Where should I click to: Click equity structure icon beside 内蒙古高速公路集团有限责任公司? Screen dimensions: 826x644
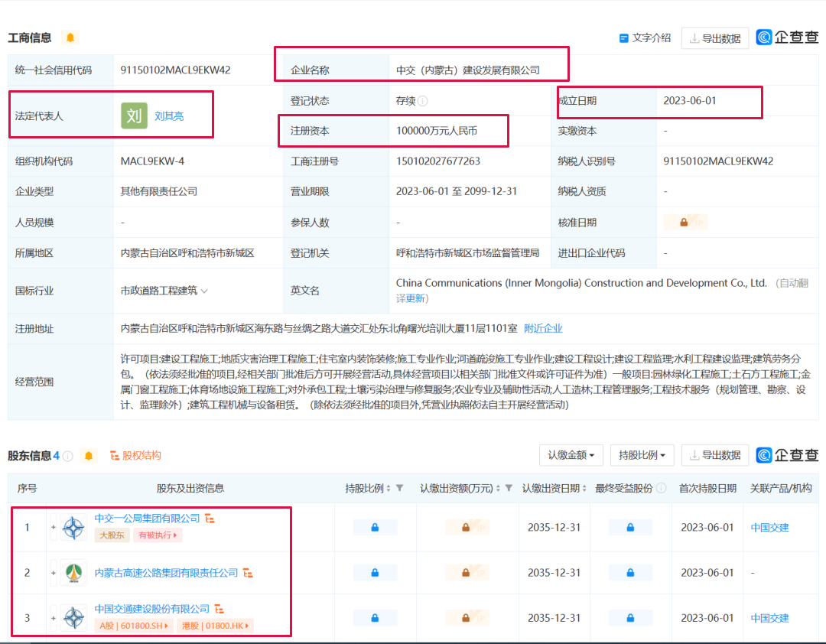coord(248,573)
